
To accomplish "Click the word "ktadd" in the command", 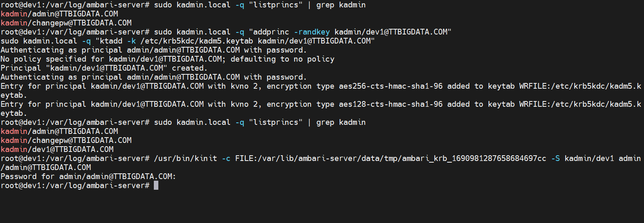I will [x=111, y=41].
